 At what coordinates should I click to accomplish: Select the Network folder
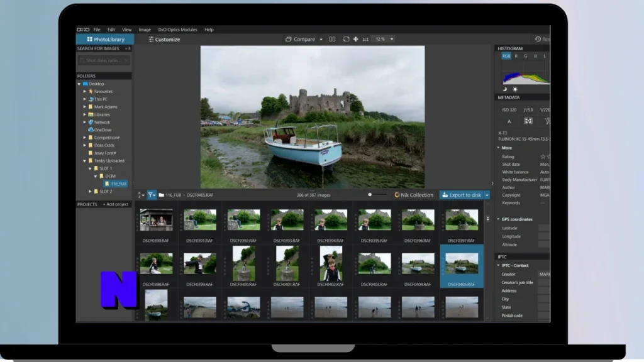pos(99,122)
